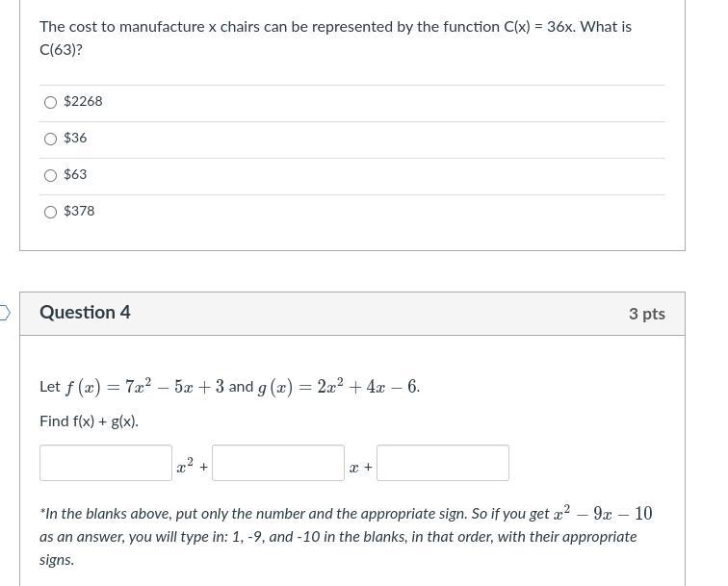The width and height of the screenshot is (728, 586).
Task: Click the x² coefficient input box
Action: pyautogui.click(x=106, y=463)
